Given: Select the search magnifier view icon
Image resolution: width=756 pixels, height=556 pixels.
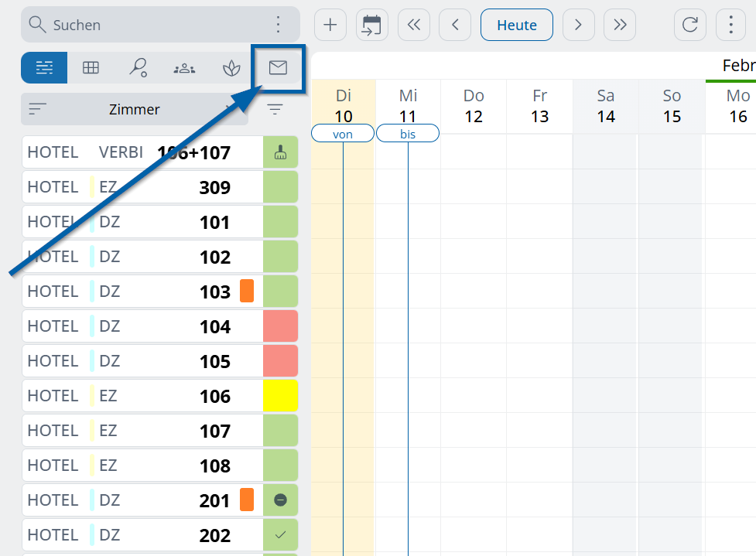Looking at the screenshot, I should (x=138, y=68).
